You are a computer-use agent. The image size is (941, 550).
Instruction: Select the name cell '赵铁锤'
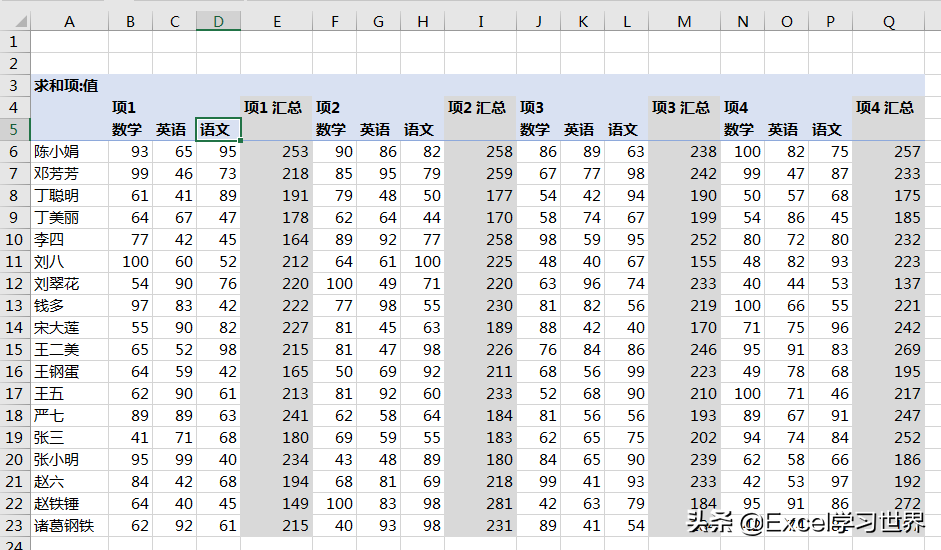coord(70,504)
